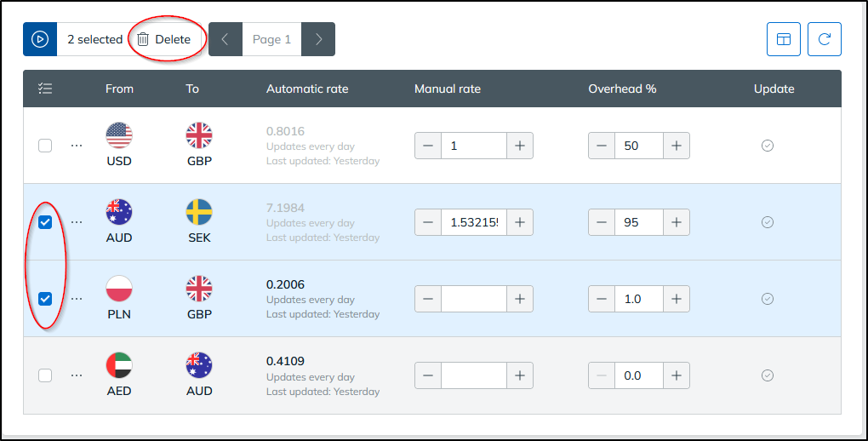Check the USD to GBP row checkbox
This screenshot has width=868, height=441.
(45, 146)
